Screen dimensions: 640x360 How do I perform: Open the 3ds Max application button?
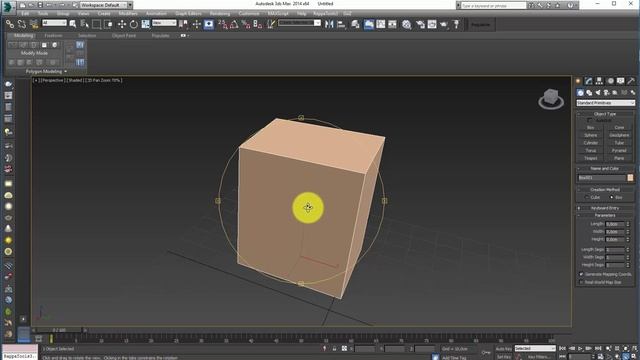coord(7,6)
